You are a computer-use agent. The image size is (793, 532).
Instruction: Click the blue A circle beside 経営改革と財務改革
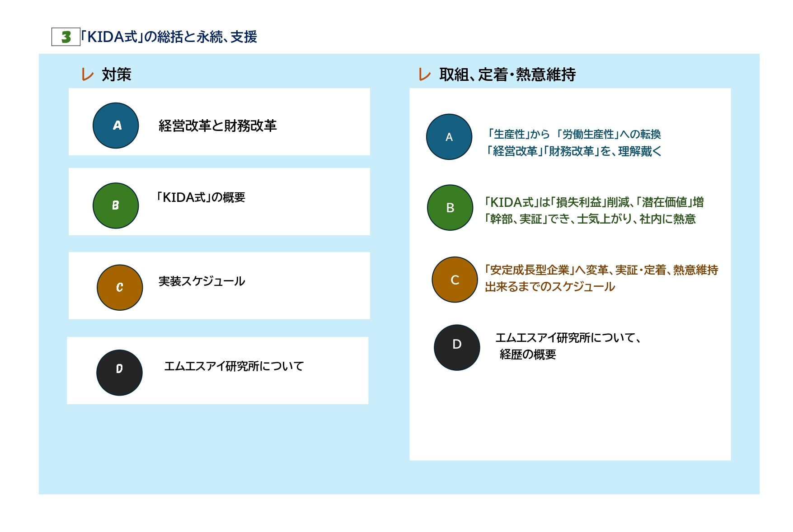116,126
